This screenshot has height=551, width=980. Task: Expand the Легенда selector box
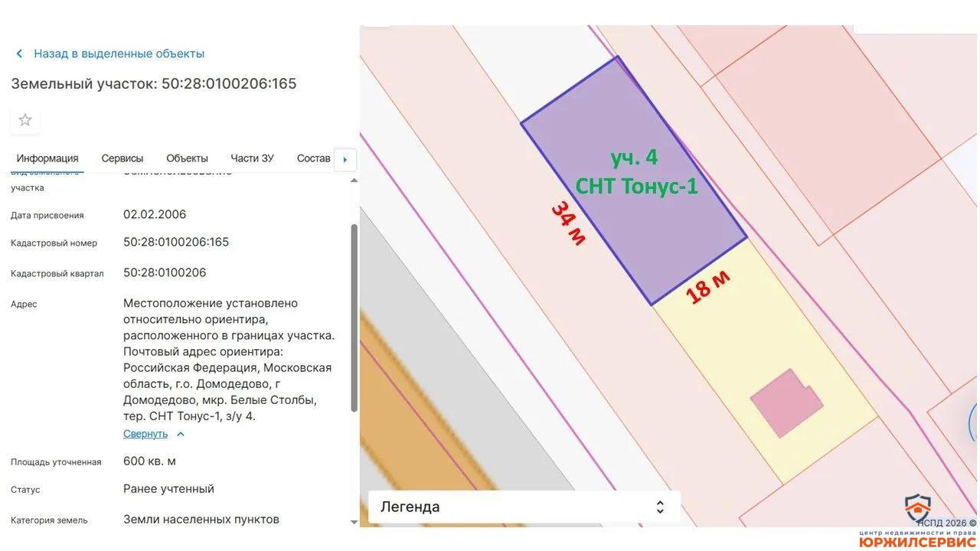[524, 507]
